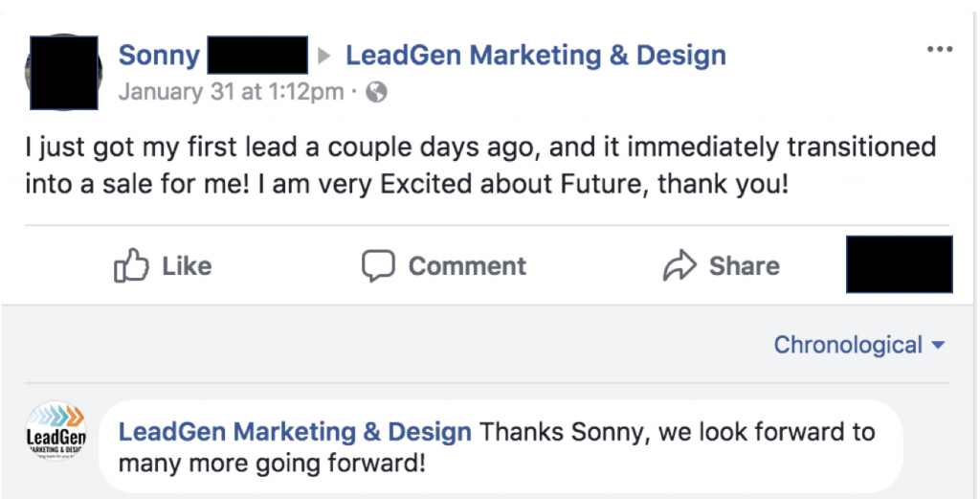The width and height of the screenshot is (980, 499).
Task: Click the triangle arrow between the names
Action: click(x=325, y=57)
